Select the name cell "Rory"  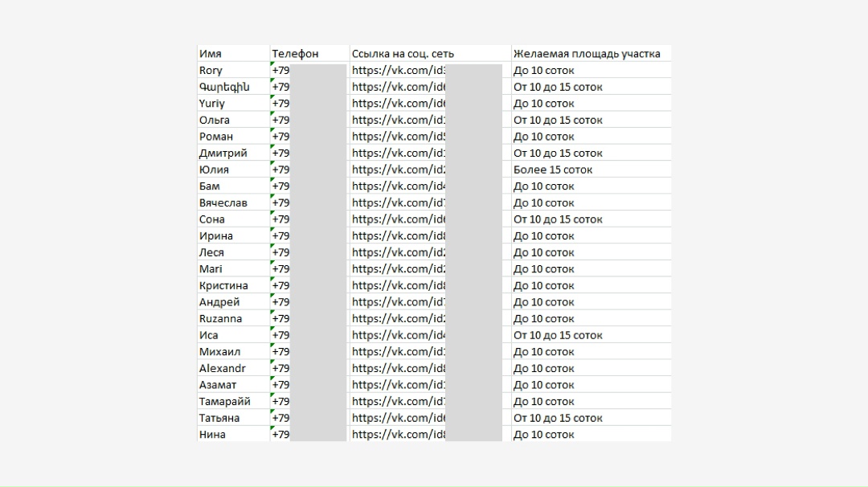tap(211, 71)
